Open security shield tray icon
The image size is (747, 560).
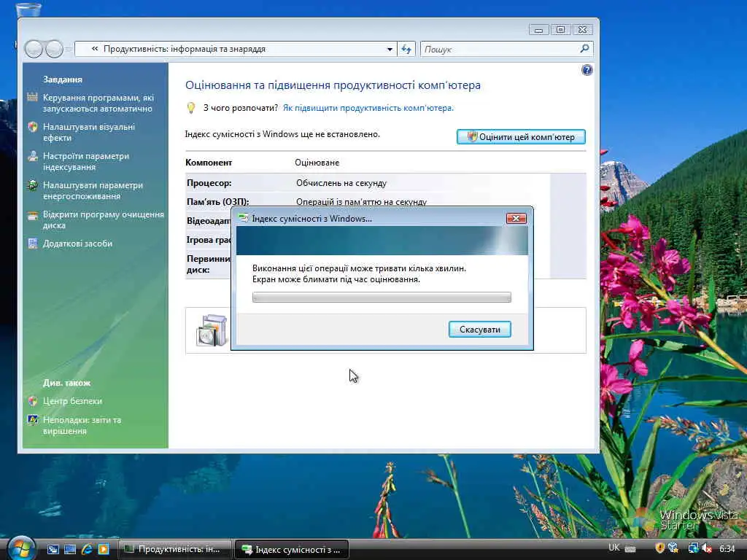pyautogui.click(x=660, y=548)
